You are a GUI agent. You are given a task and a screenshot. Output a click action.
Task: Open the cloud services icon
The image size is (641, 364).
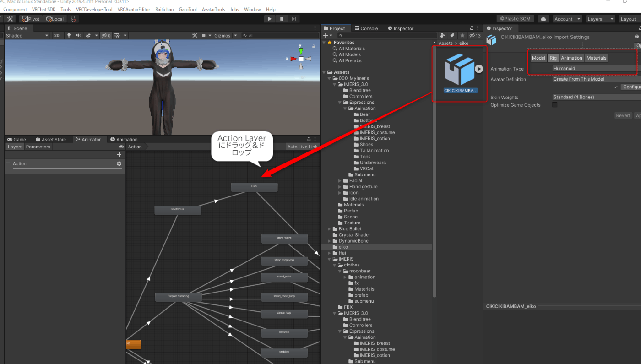click(x=543, y=19)
